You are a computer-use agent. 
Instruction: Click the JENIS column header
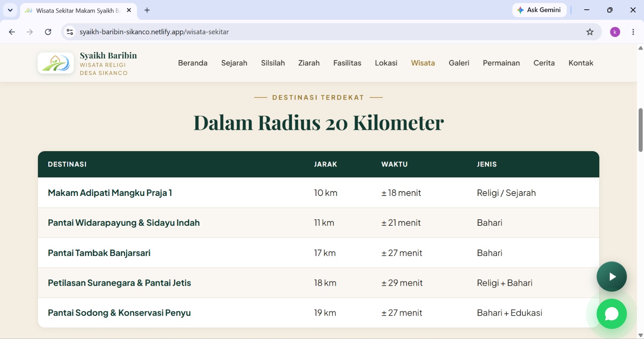487,164
